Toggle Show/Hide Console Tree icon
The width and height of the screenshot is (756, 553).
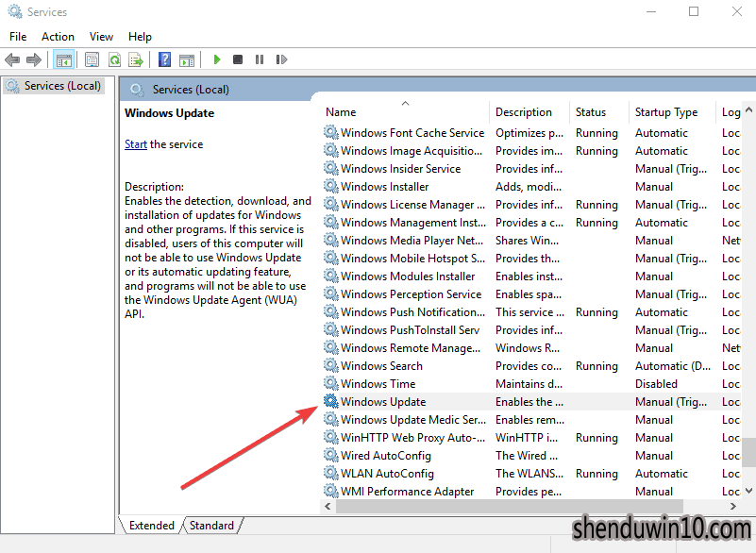coord(64,59)
